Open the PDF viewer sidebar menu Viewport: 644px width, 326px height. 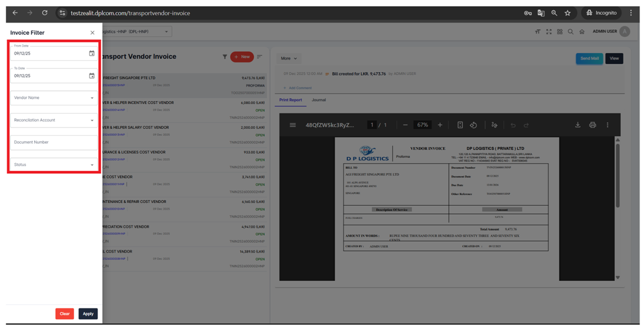292,125
